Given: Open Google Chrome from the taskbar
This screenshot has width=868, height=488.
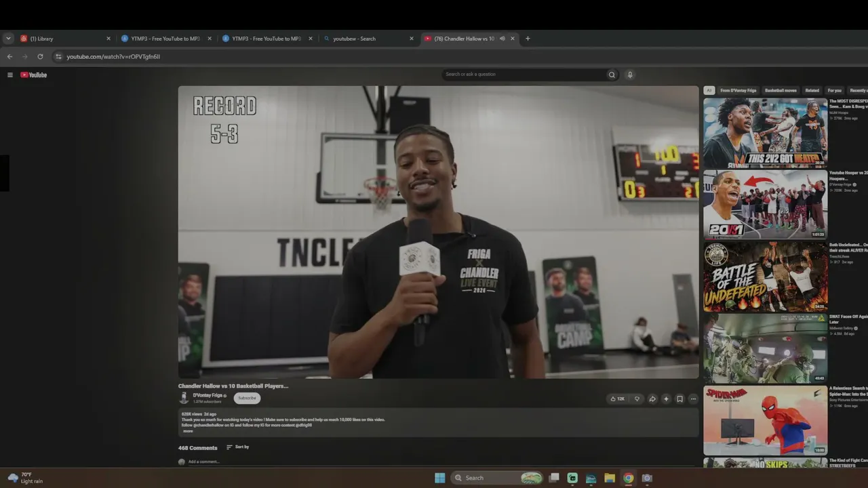Looking at the screenshot, I should pyautogui.click(x=629, y=478).
